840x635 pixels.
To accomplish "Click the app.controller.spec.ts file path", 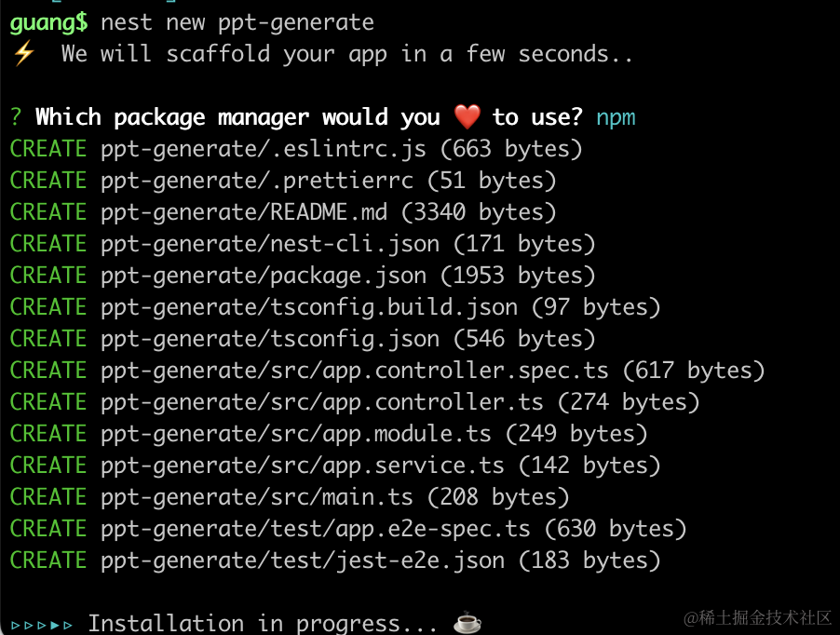I will tap(354, 371).
